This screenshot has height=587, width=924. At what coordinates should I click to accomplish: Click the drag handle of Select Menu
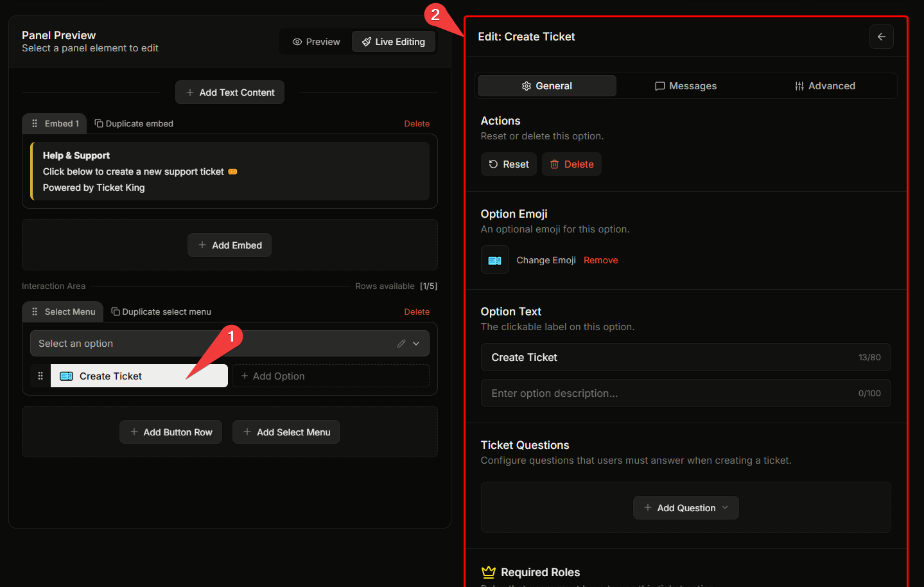[x=35, y=311]
